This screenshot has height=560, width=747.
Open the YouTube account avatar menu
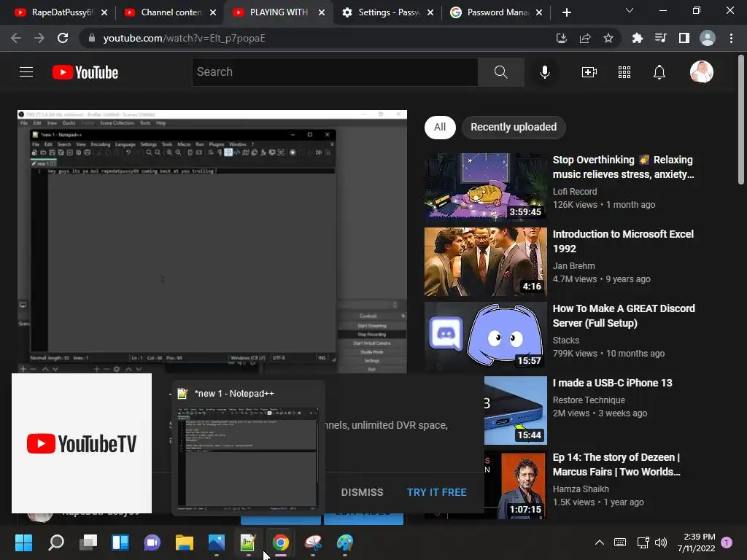coord(701,72)
